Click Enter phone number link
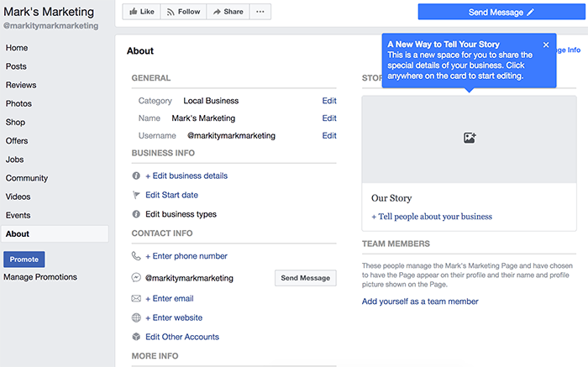This screenshot has height=367, width=588. (x=186, y=256)
